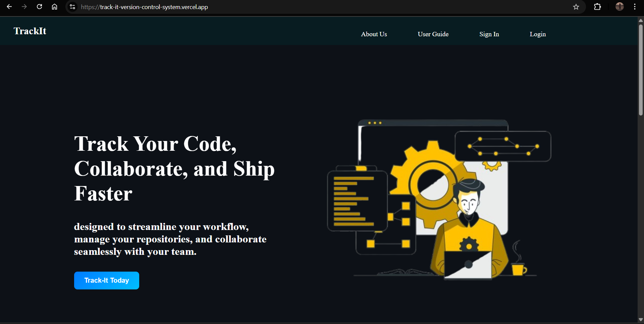Viewport: 644px width, 324px height.
Task: Go back to the previous page
Action: pos(9,7)
